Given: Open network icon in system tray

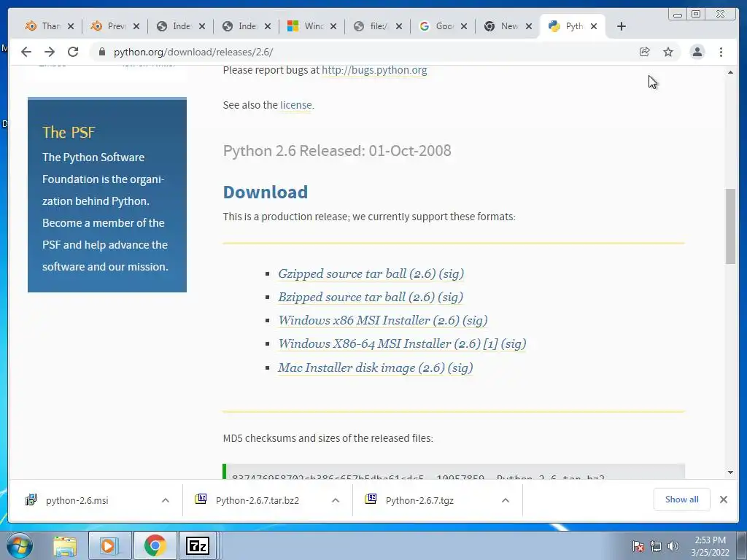Looking at the screenshot, I should pos(656,547).
